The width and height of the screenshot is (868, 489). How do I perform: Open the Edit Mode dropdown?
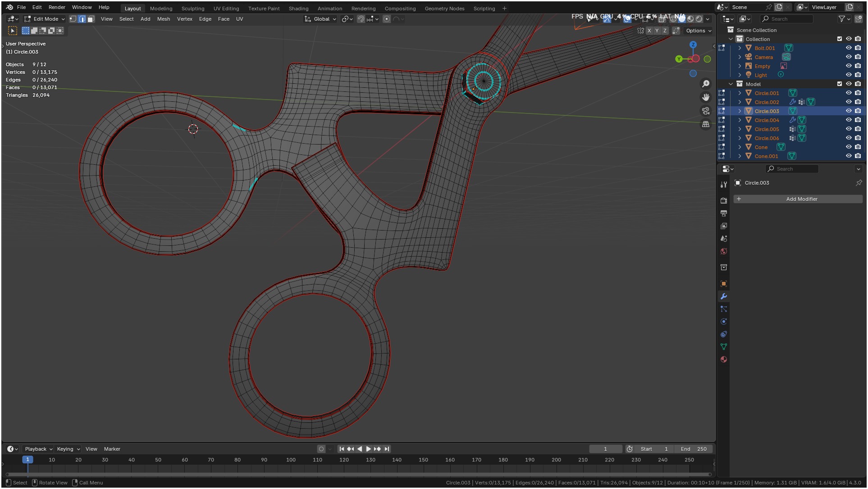pyautogui.click(x=45, y=19)
